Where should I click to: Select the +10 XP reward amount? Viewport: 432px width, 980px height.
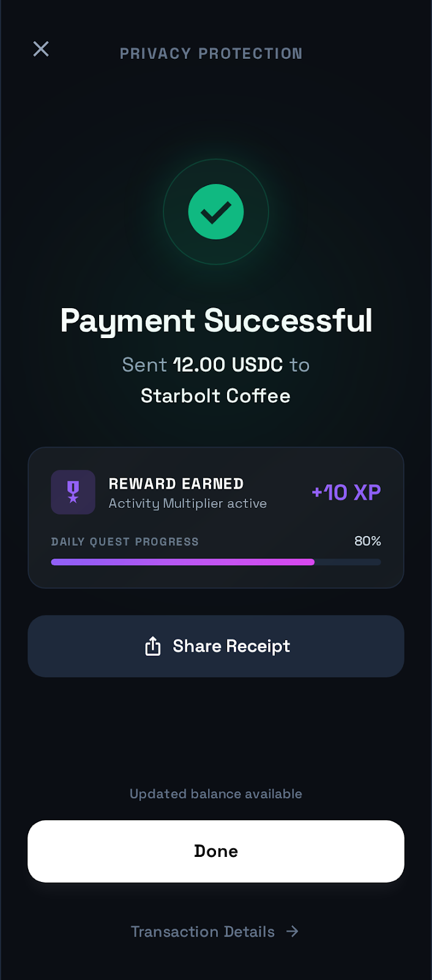(346, 492)
